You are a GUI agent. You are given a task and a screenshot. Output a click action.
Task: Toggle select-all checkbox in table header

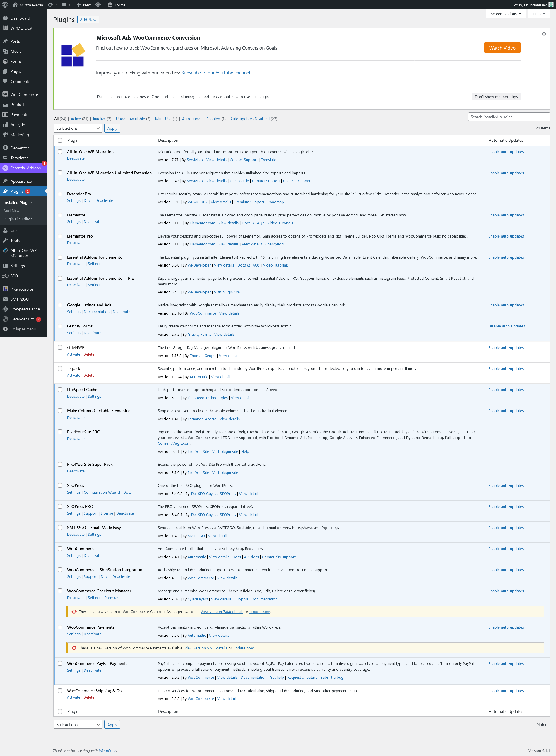pos(60,140)
